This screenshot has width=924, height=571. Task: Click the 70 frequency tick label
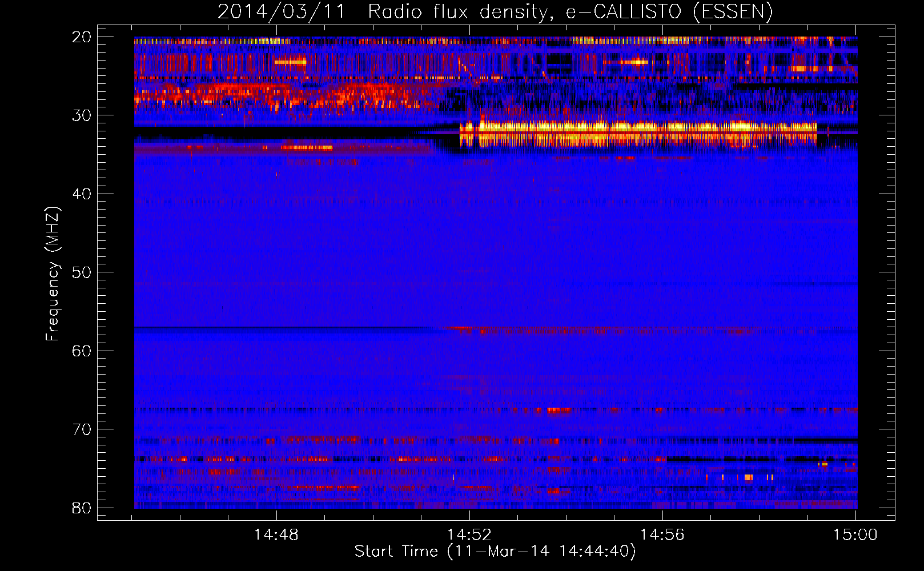(82, 429)
